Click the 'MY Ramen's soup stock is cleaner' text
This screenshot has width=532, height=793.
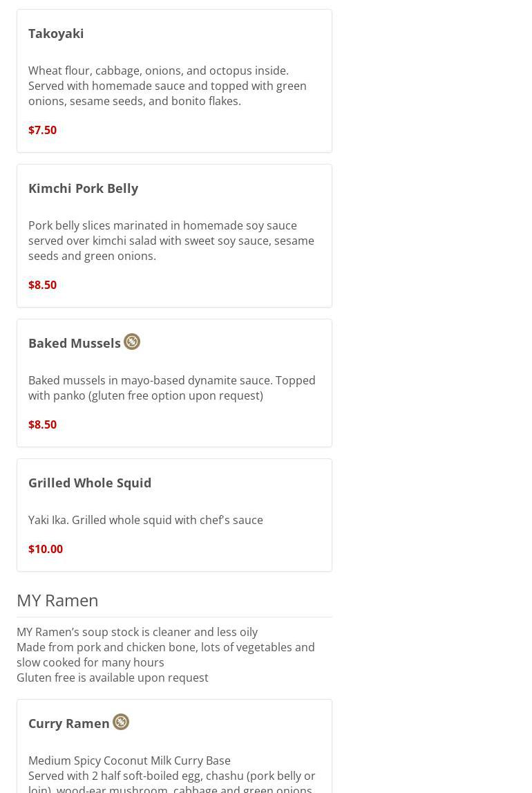137,632
